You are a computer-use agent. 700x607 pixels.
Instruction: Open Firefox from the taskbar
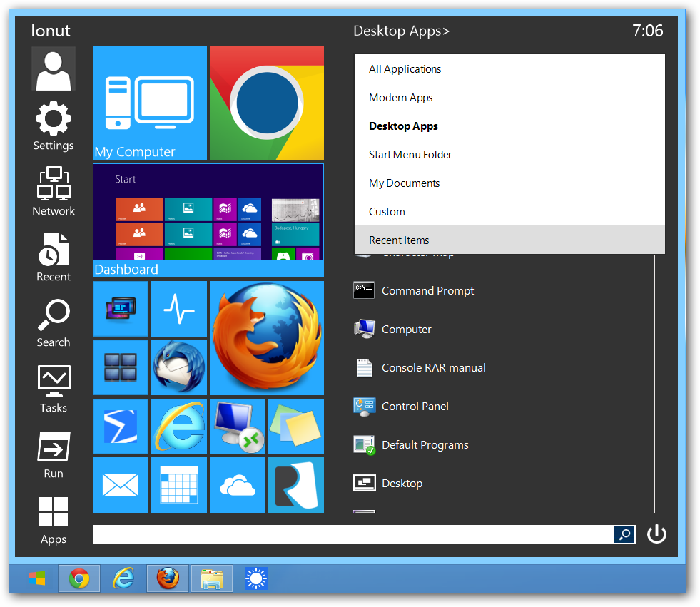click(x=168, y=579)
